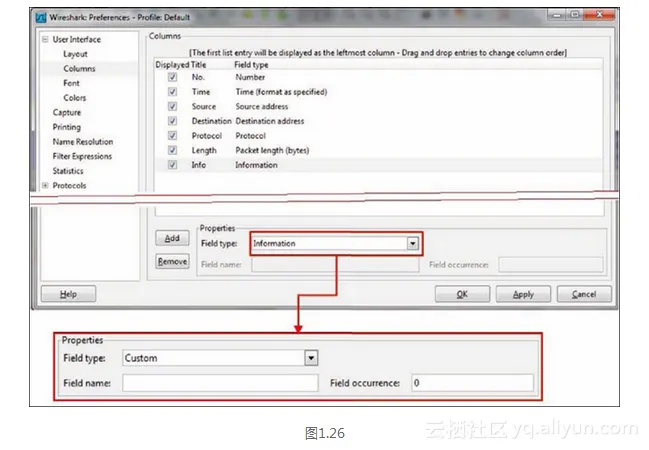Image resolution: width=649 pixels, height=450 pixels.
Task: Click Field occurrence box showing 0
Action: [472, 383]
